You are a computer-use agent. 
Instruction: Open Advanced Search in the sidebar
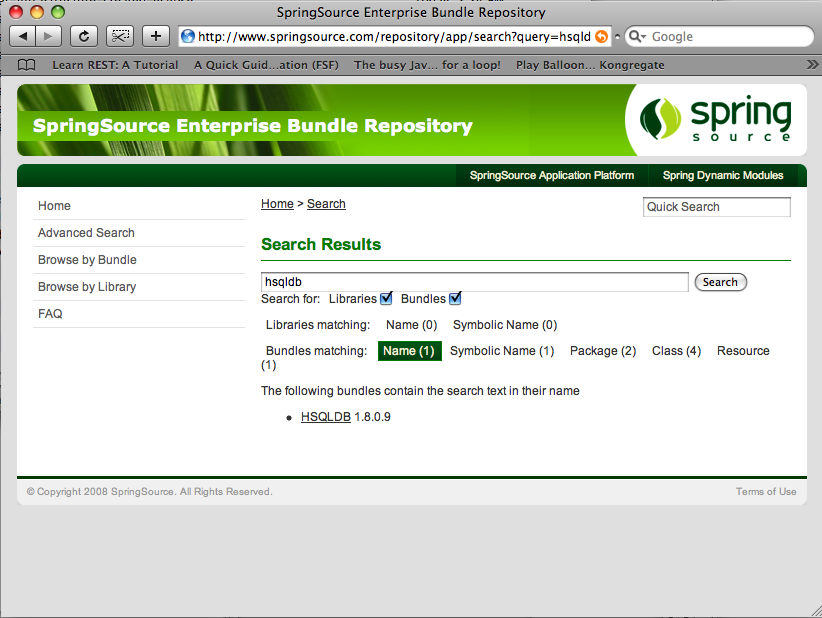pos(86,233)
